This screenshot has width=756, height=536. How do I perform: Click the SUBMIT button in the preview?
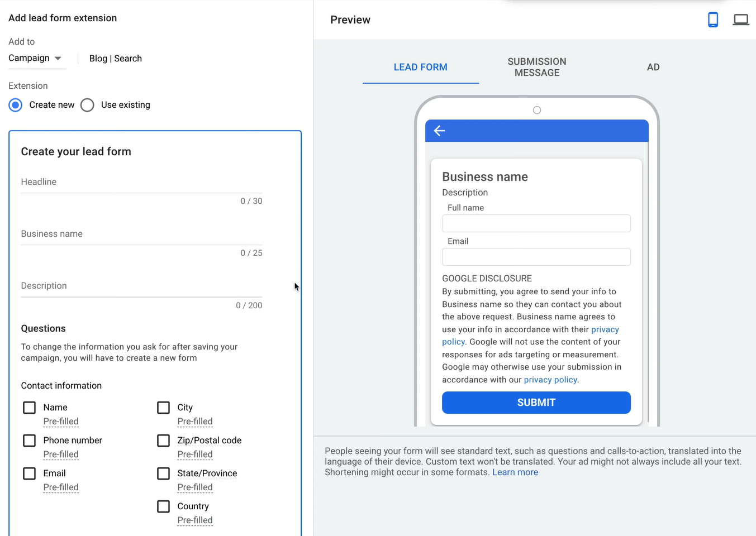point(536,403)
